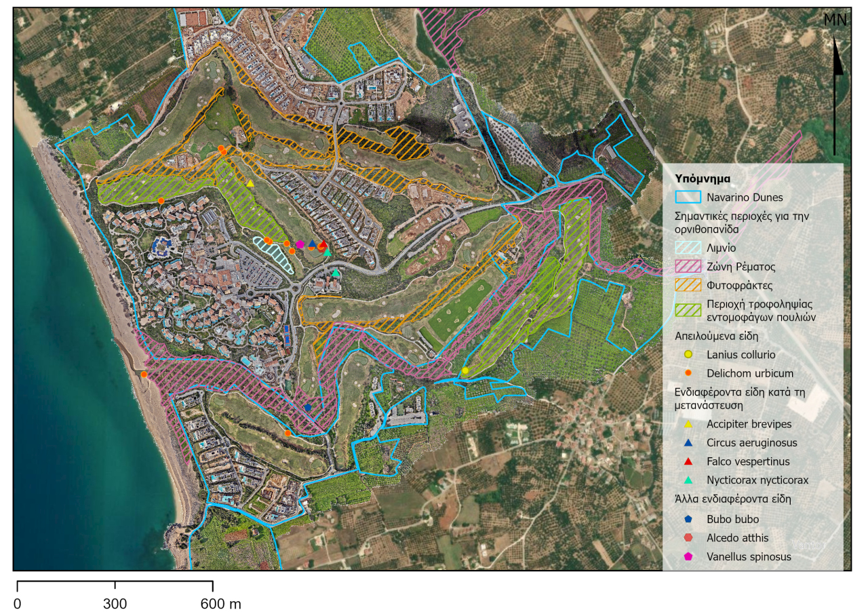
Task: Select the Φυτοφράκτες orange hatched swatch
Action: coord(688,286)
